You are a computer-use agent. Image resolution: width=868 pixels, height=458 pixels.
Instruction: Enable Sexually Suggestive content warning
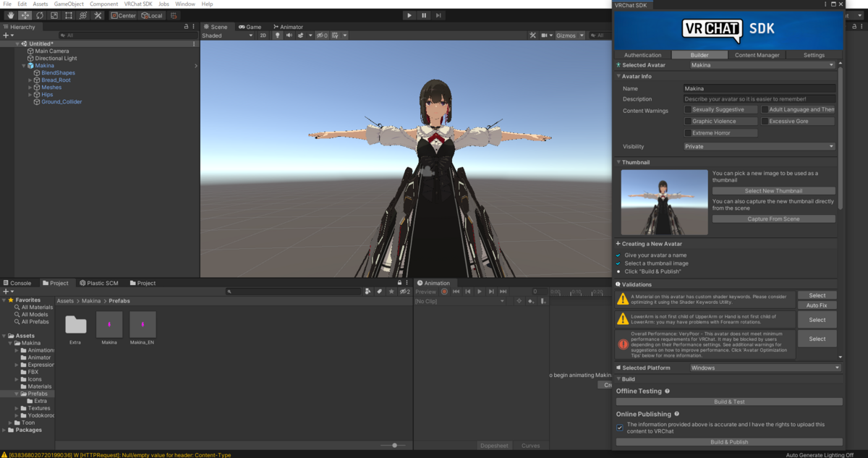click(688, 110)
